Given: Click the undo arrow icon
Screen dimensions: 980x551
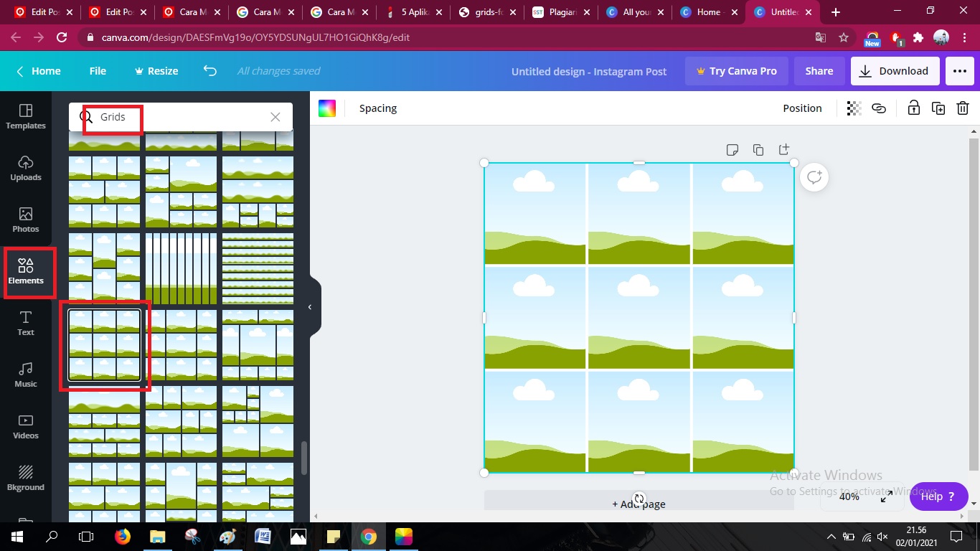Looking at the screenshot, I should tap(209, 71).
